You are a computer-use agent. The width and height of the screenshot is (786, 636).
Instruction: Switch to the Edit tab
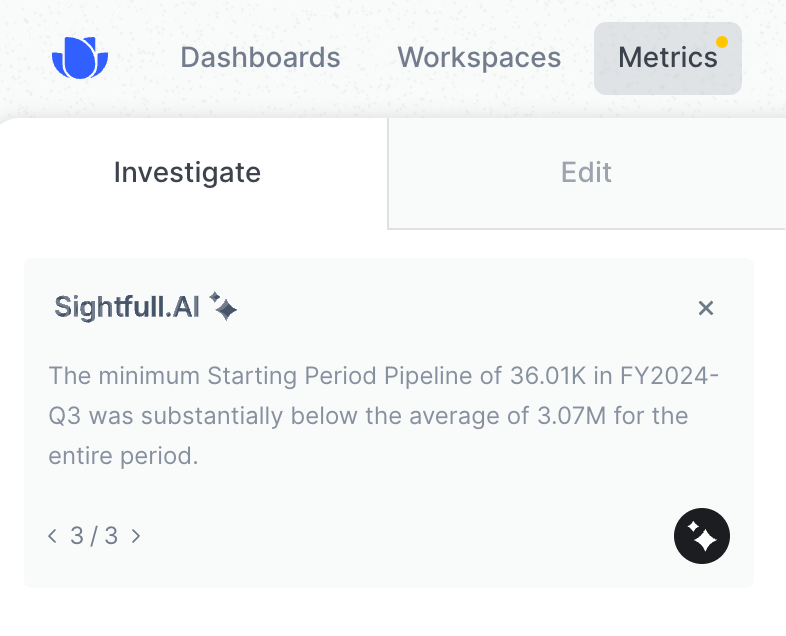(x=586, y=173)
